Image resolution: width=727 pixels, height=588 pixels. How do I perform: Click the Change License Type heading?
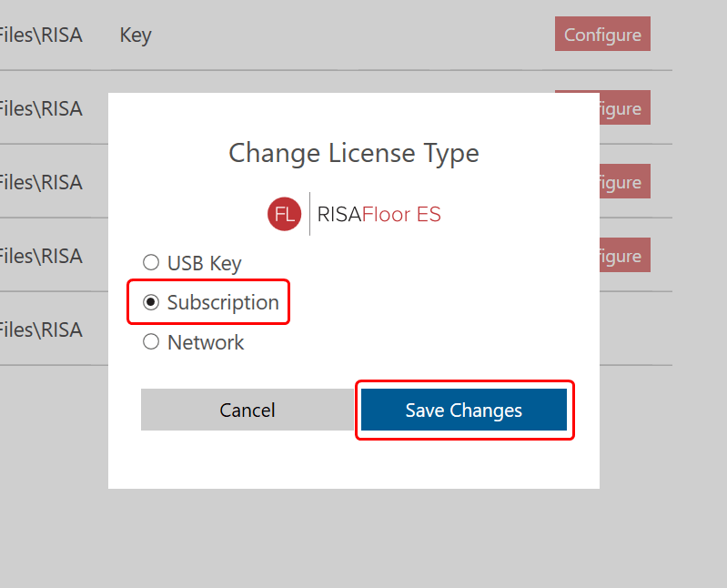[353, 153]
